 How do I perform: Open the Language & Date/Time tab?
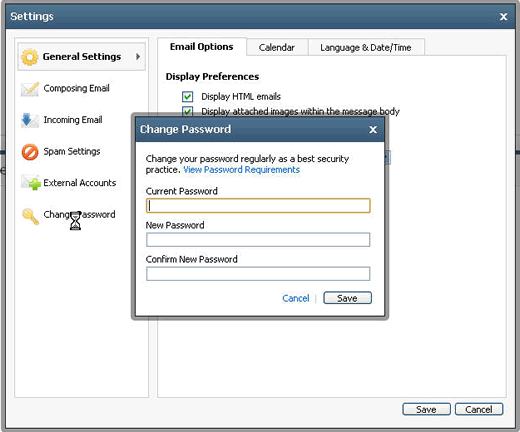click(366, 48)
